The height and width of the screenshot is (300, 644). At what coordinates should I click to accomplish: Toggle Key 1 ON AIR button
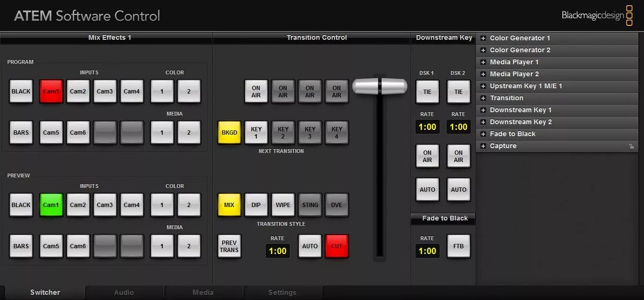pos(256,91)
